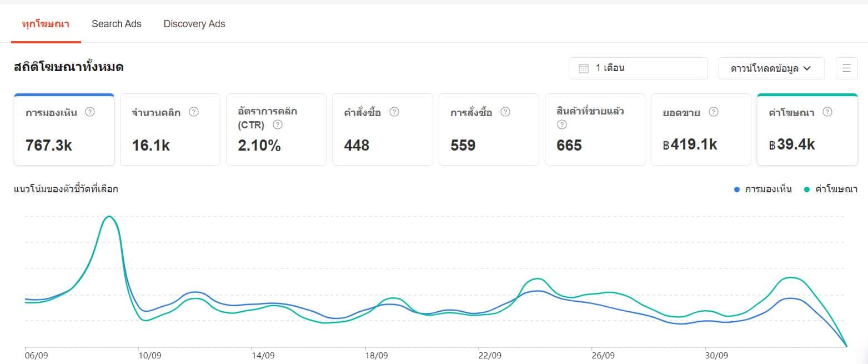Click help icon for CTR metric
868x364 pixels.
tap(278, 124)
